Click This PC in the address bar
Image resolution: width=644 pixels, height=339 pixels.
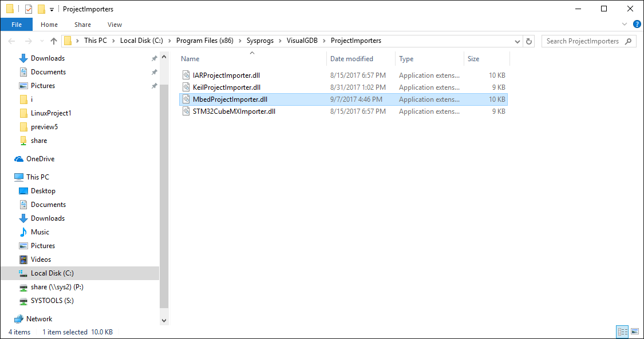coord(95,41)
